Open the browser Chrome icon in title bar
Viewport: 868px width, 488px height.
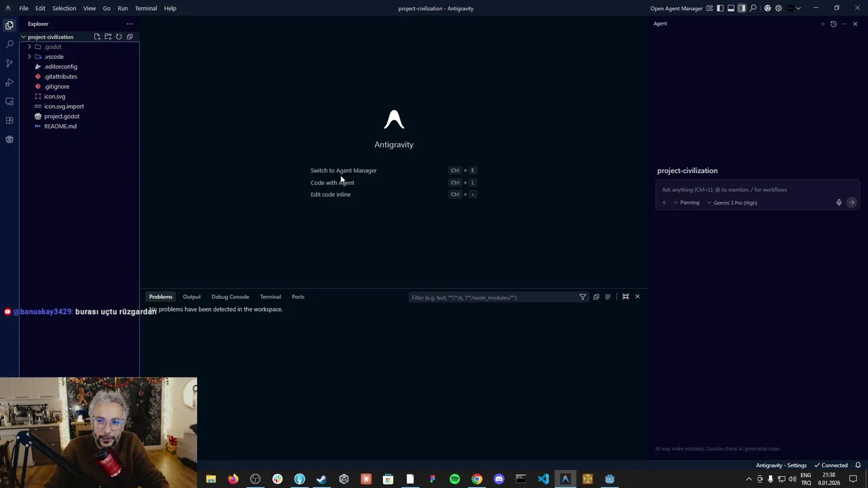(768, 8)
